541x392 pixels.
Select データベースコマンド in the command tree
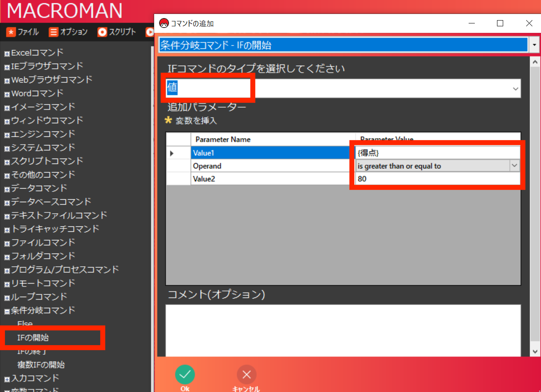(51, 202)
